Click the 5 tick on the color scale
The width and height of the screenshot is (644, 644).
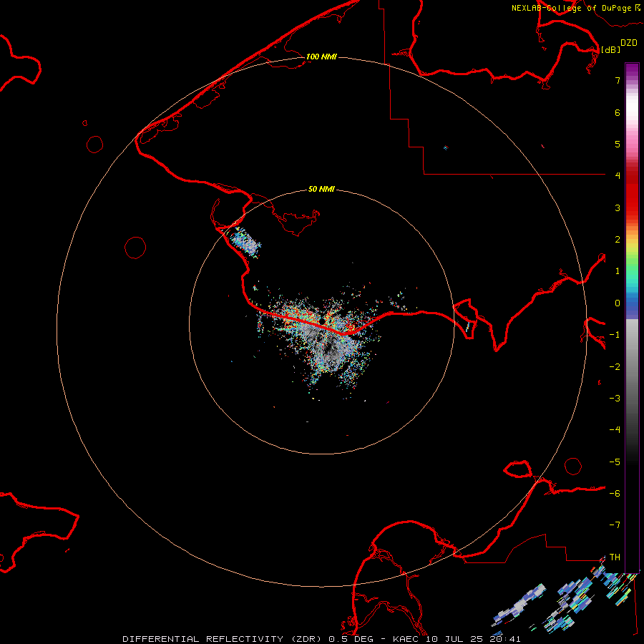click(x=618, y=144)
